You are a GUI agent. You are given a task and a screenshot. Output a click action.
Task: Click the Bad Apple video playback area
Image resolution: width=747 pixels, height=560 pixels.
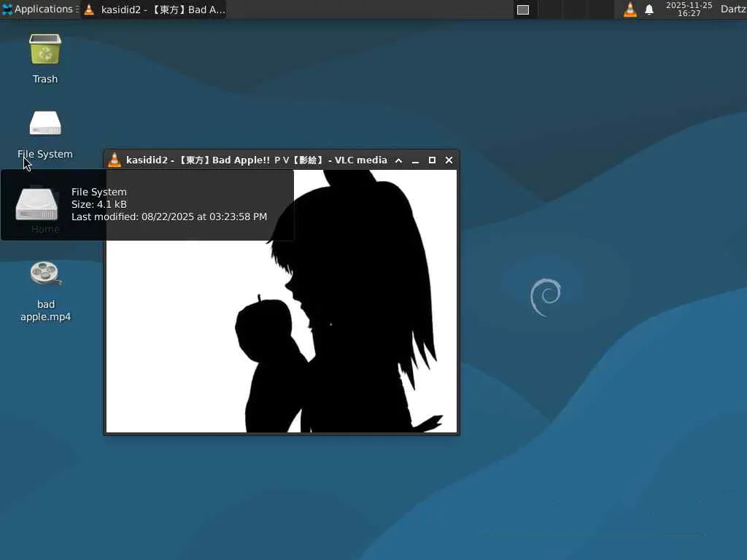point(281,301)
